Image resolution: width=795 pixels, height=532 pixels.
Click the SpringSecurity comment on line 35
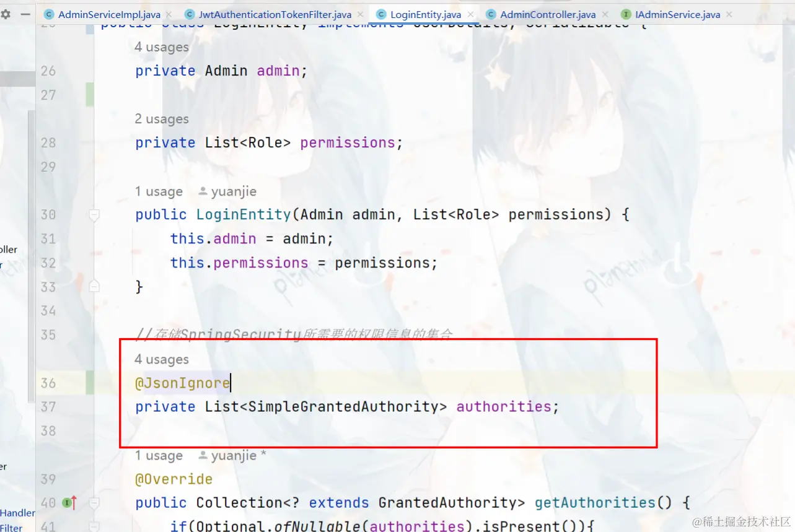[x=294, y=335]
